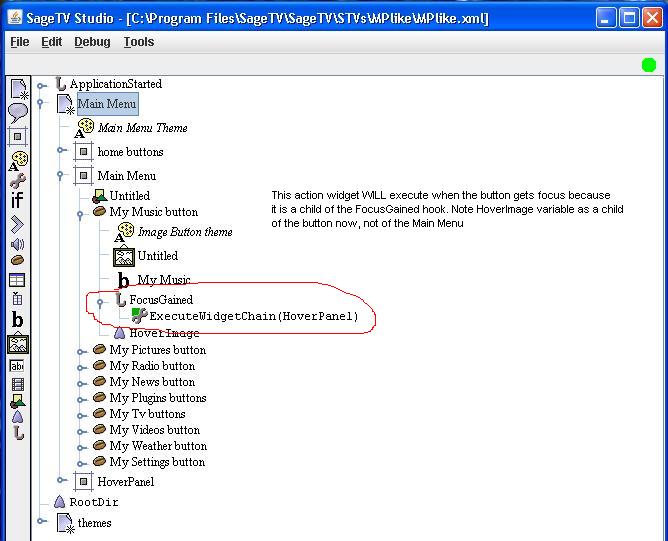Select the Menu widget tool in the palette
This screenshot has width=668, height=541.
click(x=18, y=90)
